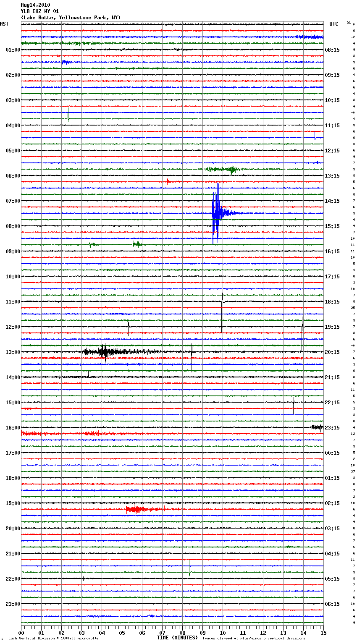
Task: Click minute 15 on the bottom axis
Action: coord(323,633)
